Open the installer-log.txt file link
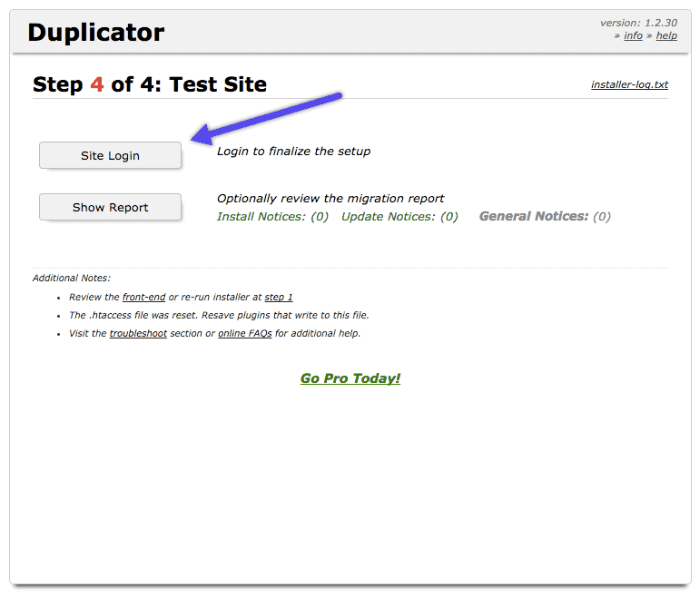This screenshot has width=700, height=598. pyautogui.click(x=629, y=84)
